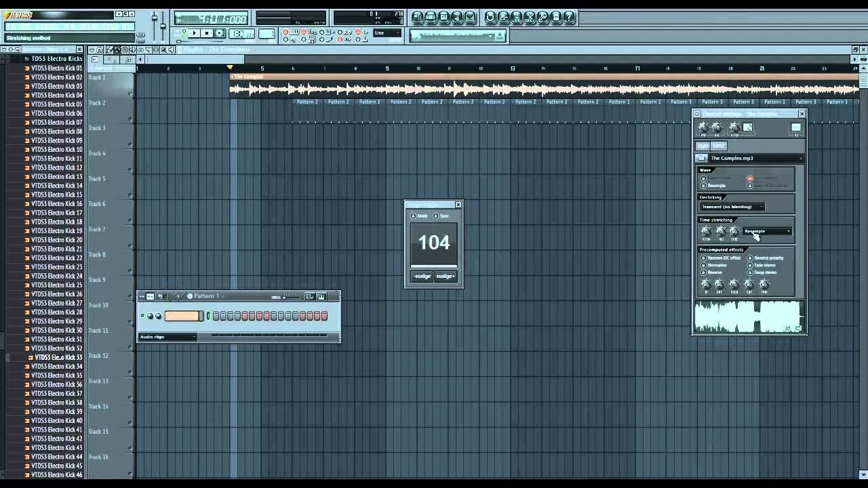Viewport: 868px width, 488px height.
Task: Click the sample waveform preview in channel settings
Action: click(x=749, y=317)
